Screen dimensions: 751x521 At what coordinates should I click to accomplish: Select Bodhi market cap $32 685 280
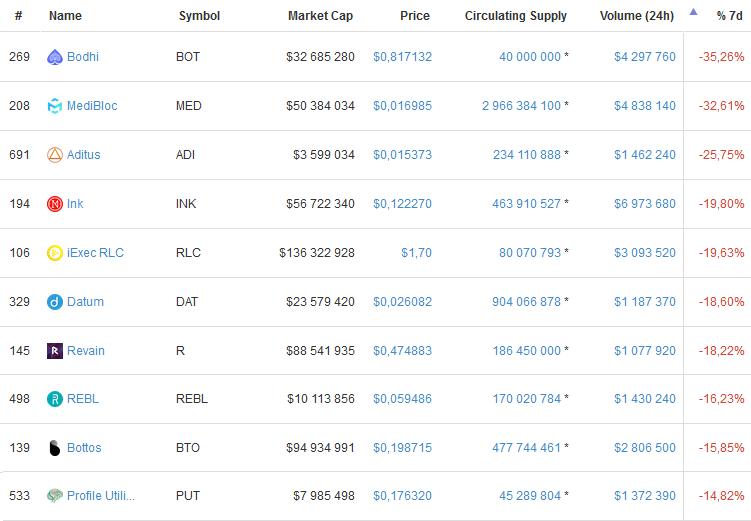pyautogui.click(x=320, y=57)
